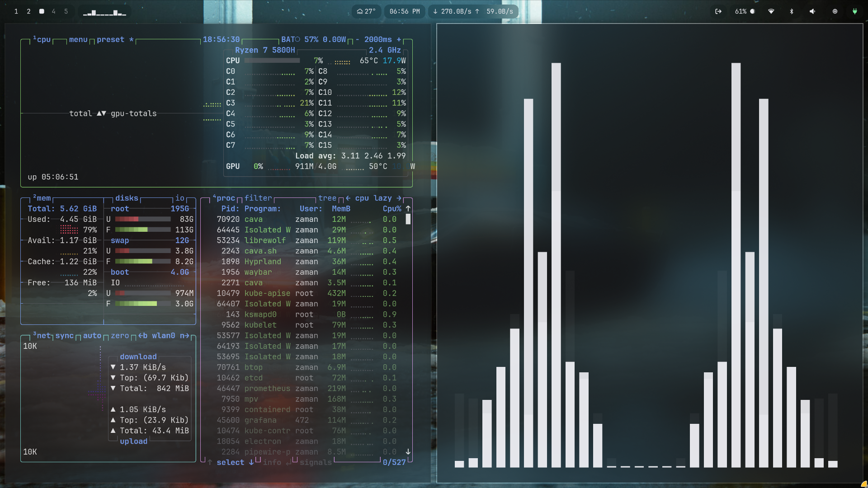This screenshot has width=868, height=488.
Task: Switch to next network interface with n arrow
Action: click(x=184, y=336)
